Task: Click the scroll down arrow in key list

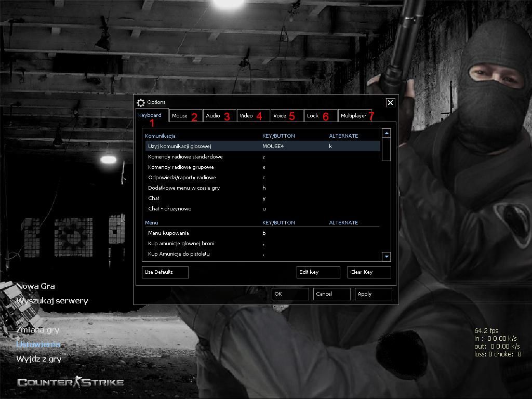Action: point(386,257)
